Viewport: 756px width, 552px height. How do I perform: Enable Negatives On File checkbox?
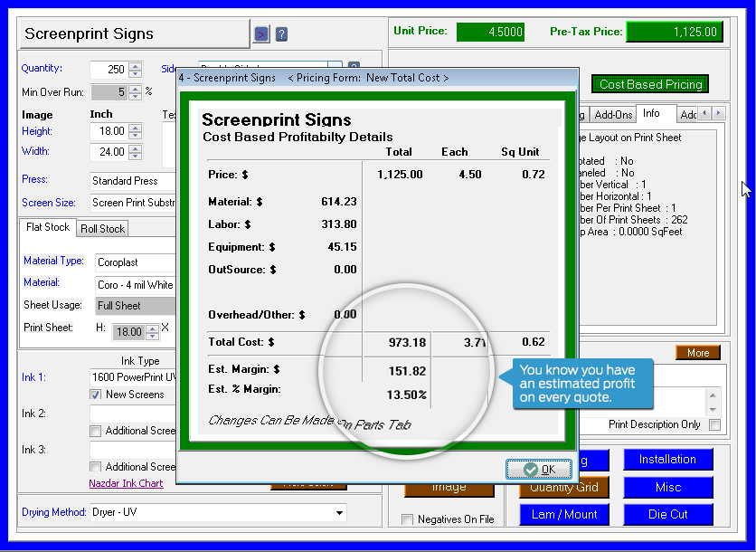(407, 519)
